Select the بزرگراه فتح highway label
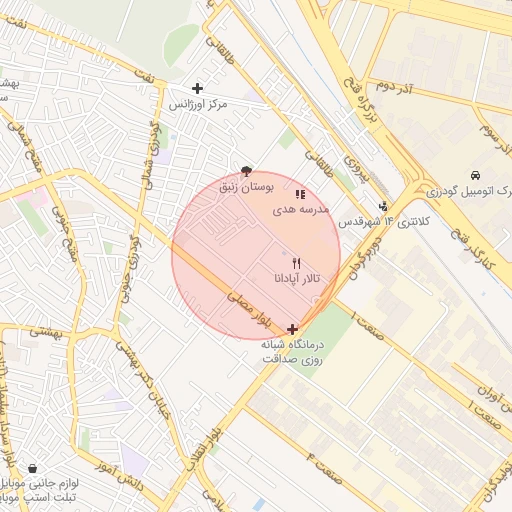 coord(361,101)
